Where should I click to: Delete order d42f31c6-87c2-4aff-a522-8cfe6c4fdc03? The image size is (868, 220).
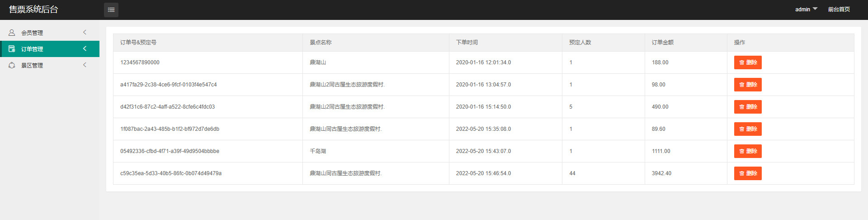tap(748, 107)
